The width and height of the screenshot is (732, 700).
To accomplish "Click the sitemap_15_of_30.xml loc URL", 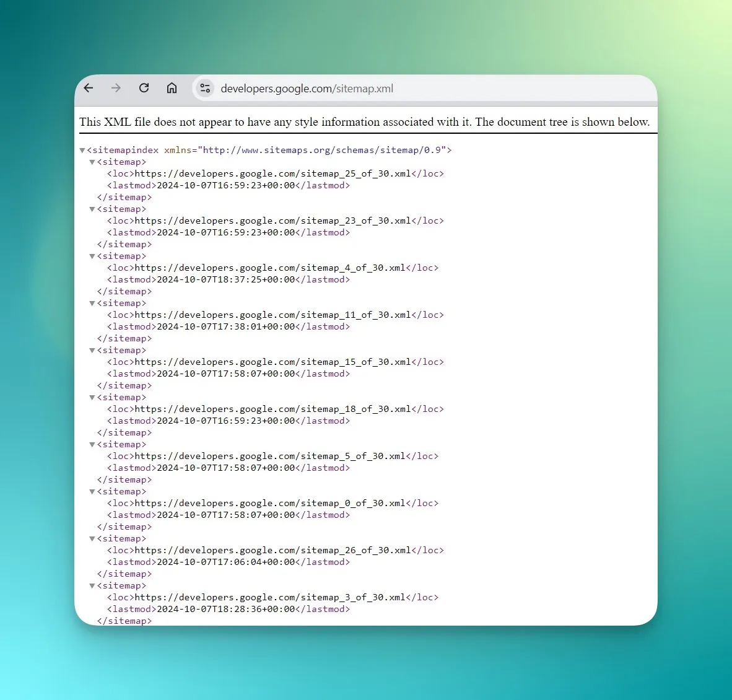I will pos(272,362).
